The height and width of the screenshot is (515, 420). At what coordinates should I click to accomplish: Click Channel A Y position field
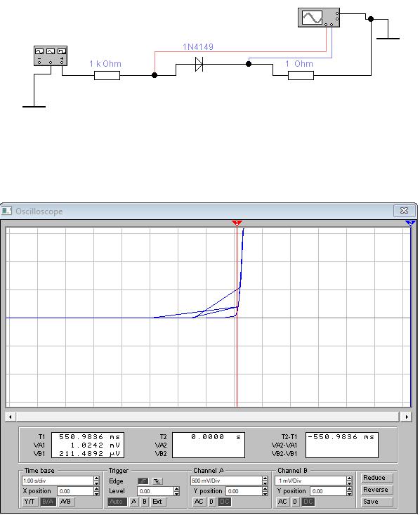coord(244,491)
